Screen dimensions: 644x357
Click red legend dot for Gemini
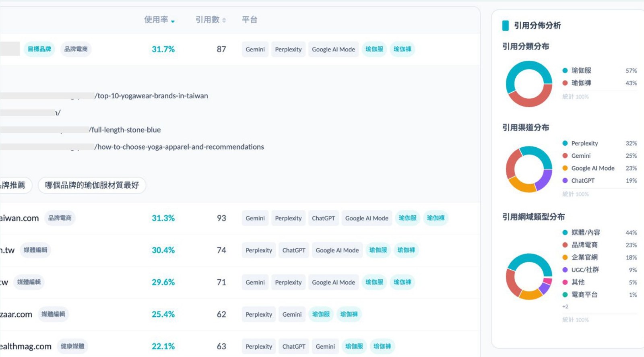click(565, 156)
